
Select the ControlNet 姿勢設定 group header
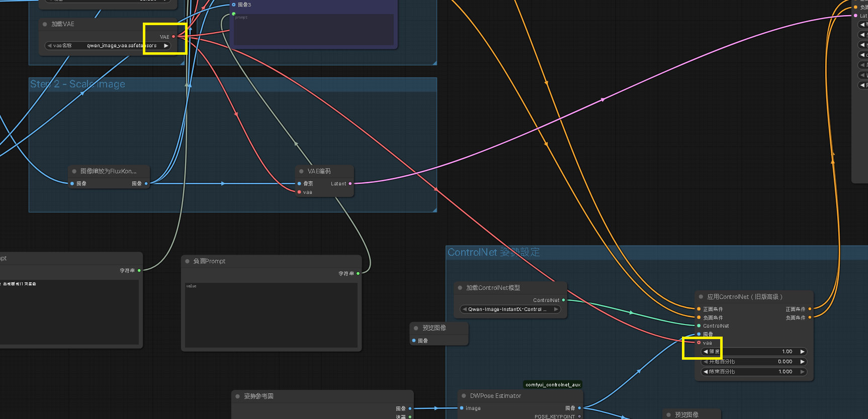point(493,252)
